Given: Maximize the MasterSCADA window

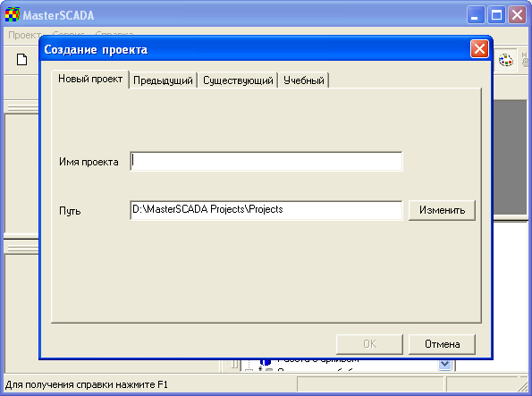Looking at the screenshot, I should click(496, 15).
